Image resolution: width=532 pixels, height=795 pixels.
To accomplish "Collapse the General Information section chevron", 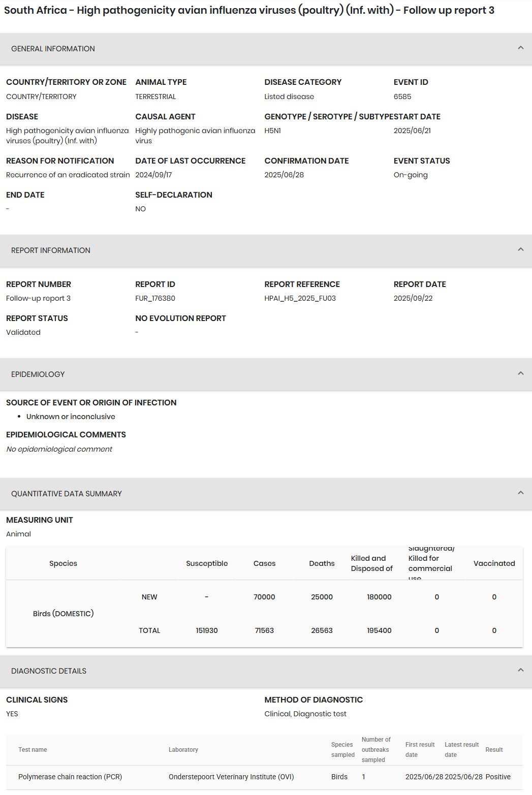I will tap(520, 48).
